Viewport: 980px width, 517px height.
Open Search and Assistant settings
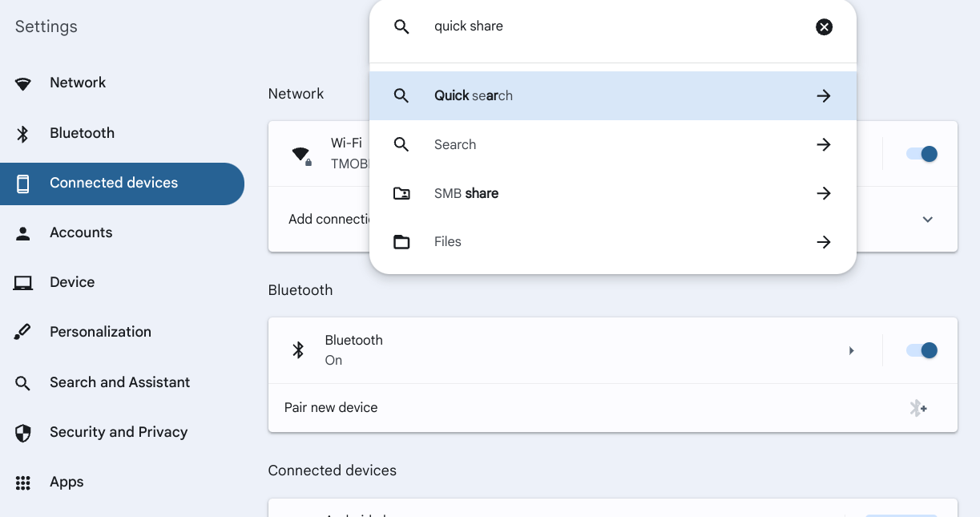click(x=119, y=382)
